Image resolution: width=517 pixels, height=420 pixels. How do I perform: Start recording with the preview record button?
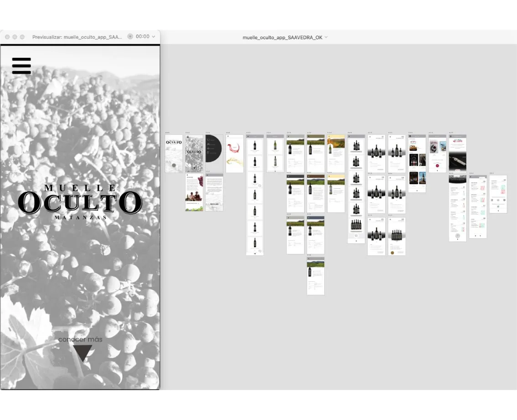[x=130, y=37]
